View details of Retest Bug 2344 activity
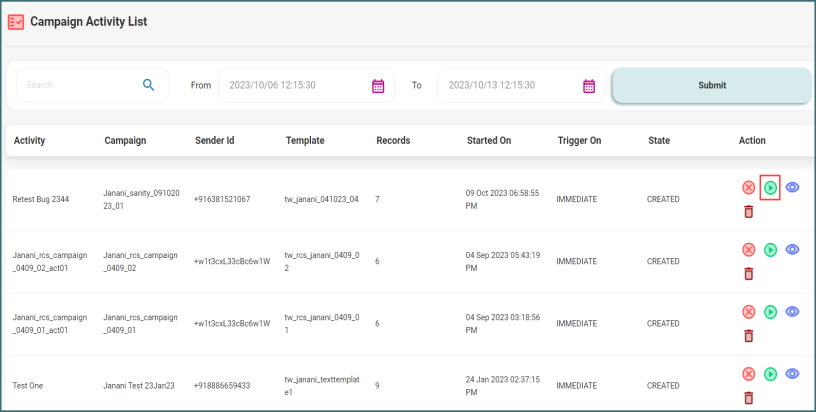The image size is (816, 412). tap(792, 187)
